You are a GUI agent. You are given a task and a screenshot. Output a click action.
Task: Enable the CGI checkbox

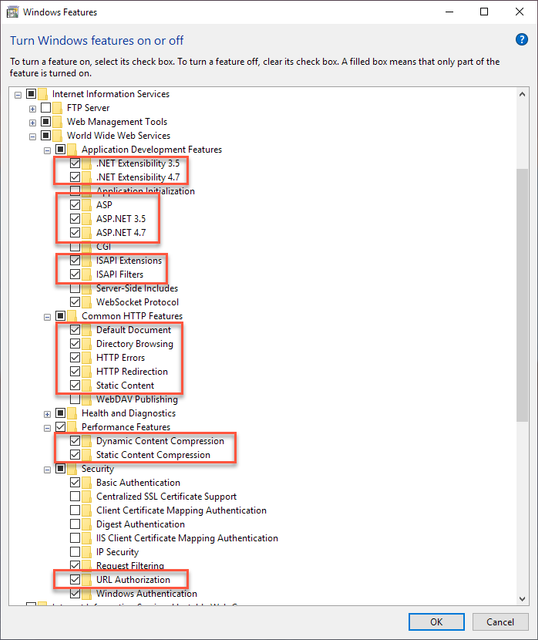click(75, 247)
